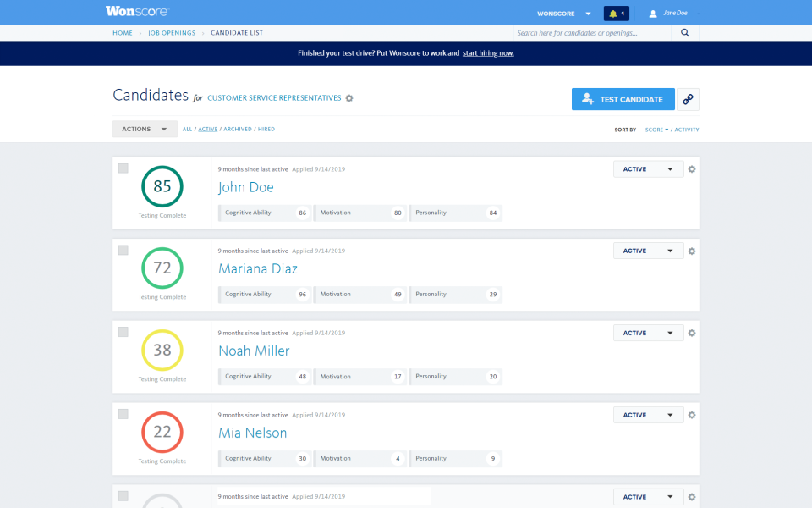Open the notifications bell icon
The width and height of the screenshot is (812, 508).
(x=615, y=14)
